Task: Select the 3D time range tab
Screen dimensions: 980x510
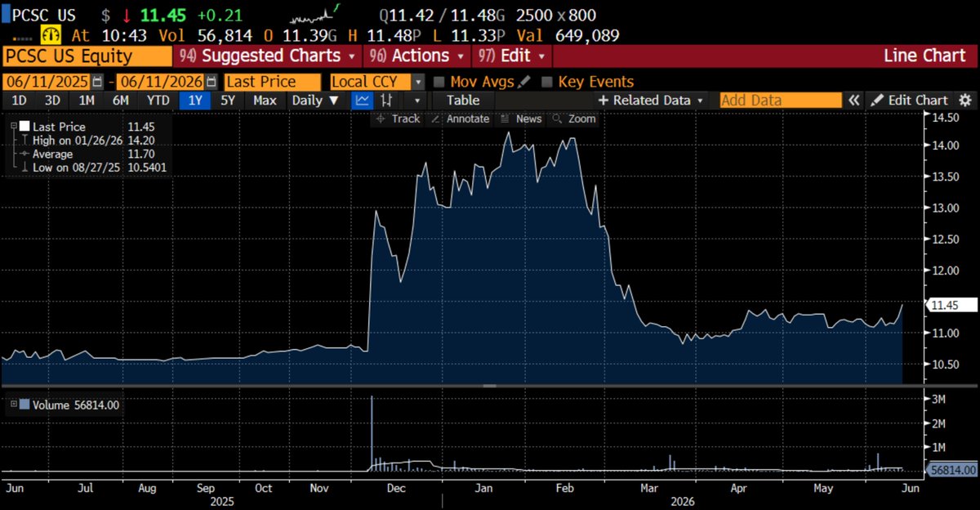Action: coord(52,101)
